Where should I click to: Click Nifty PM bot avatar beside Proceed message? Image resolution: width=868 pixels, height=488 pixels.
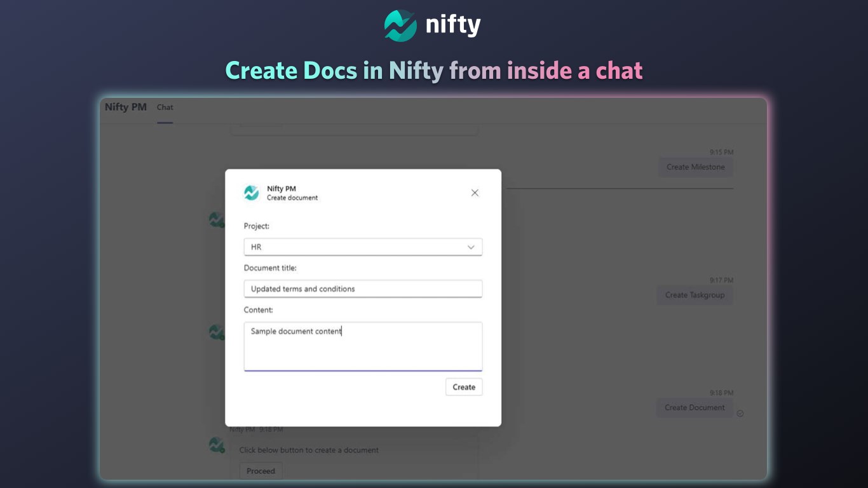tap(217, 445)
